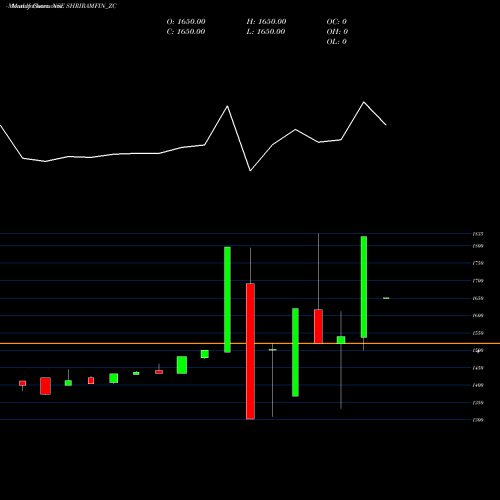
Task: Click the green candle rising from 1500 to 1800
Action: [227, 299]
